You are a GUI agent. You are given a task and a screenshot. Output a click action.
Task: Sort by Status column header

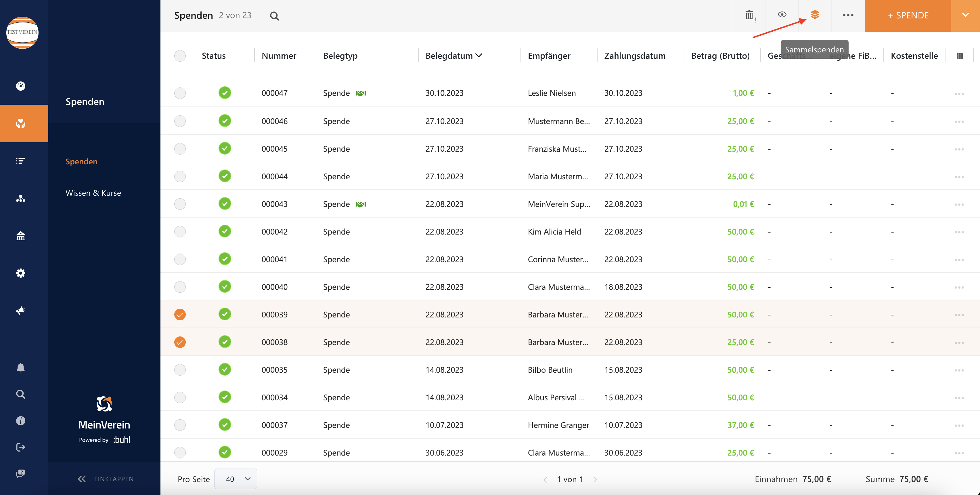point(213,56)
